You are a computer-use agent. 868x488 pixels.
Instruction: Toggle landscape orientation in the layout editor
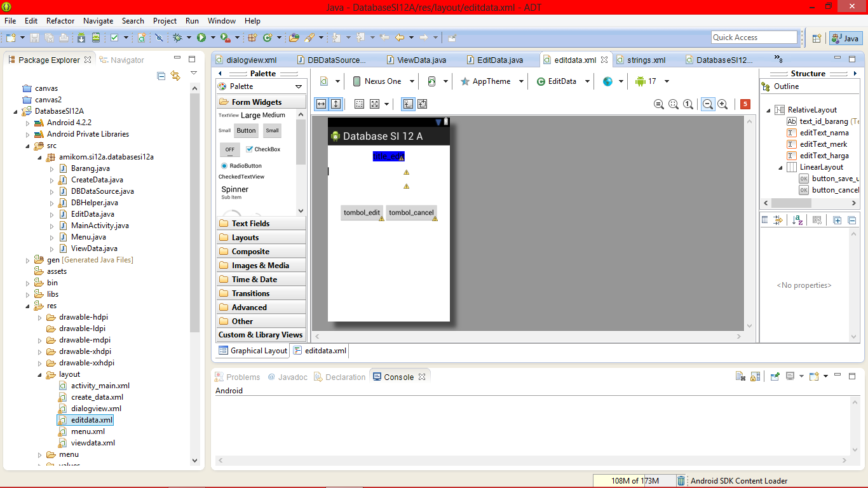pyautogui.click(x=431, y=81)
